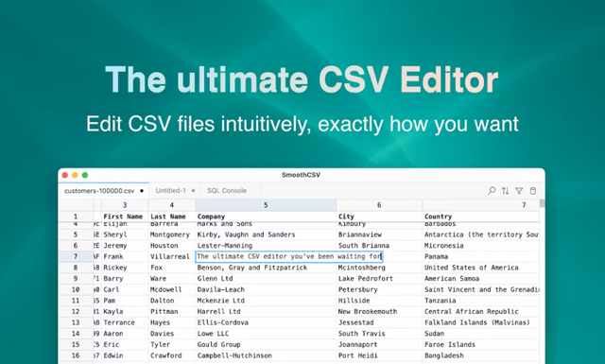Click cell 'Briannaview'
The width and height of the screenshot is (605, 364).
pyautogui.click(x=379, y=234)
